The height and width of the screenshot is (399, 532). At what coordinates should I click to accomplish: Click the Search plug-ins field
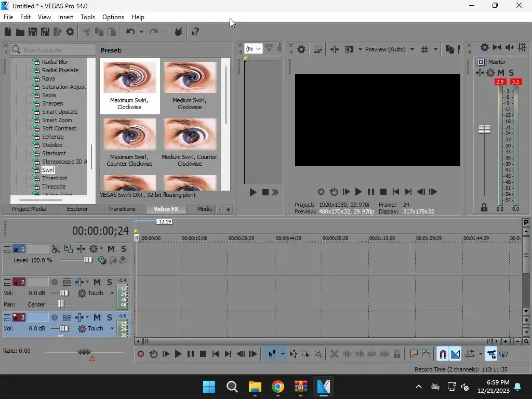(53, 49)
